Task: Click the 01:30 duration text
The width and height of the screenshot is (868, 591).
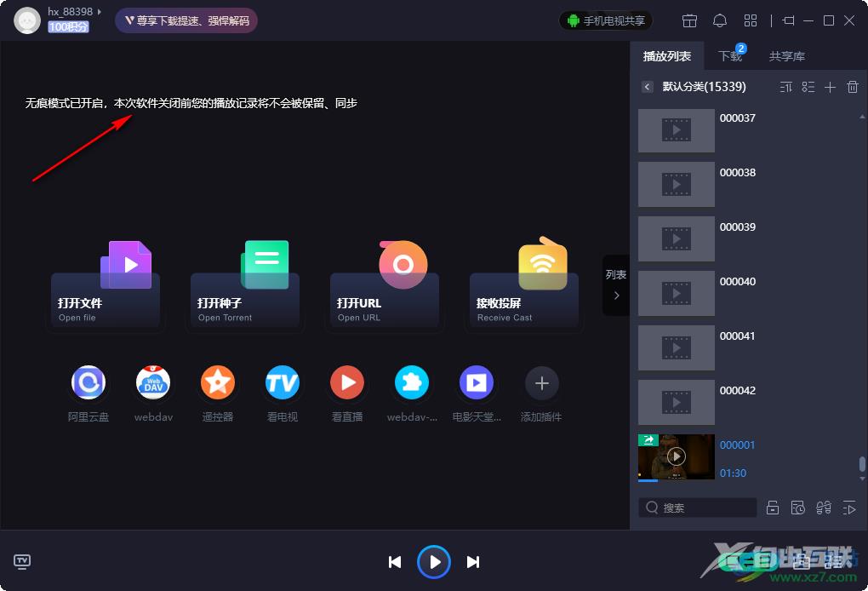Action: tap(733, 473)
